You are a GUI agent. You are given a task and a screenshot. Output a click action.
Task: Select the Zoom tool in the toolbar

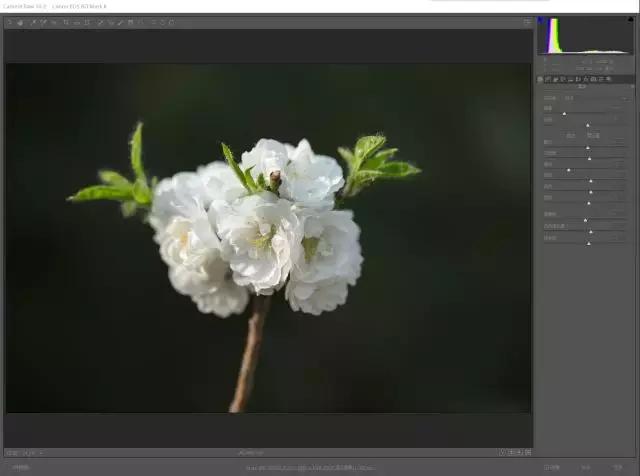[9, 22]
